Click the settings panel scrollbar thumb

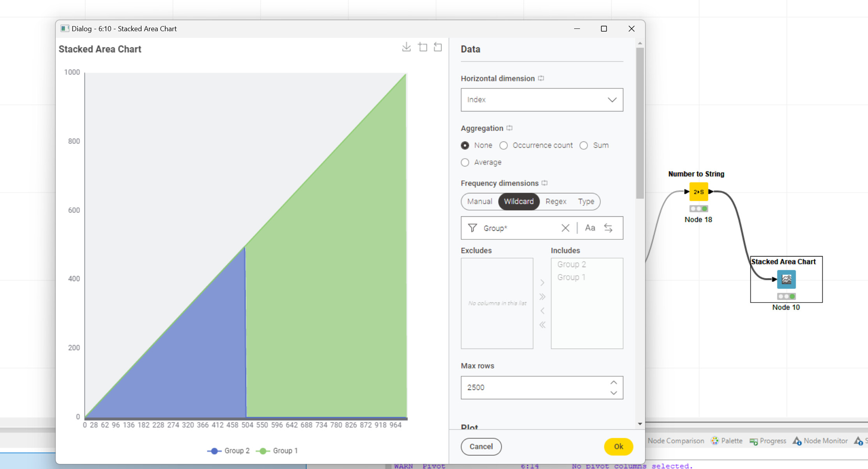click(x=640, y=123)
